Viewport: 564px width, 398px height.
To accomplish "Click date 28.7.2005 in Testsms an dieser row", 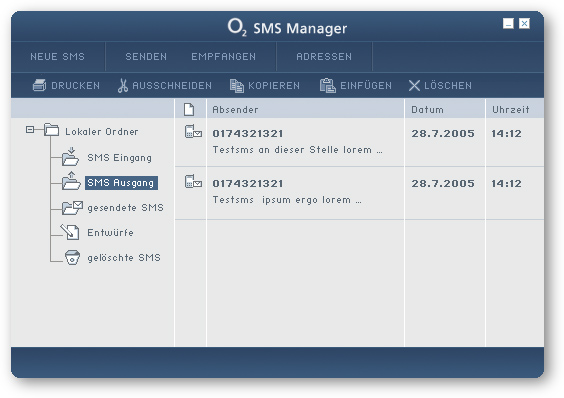I will click(443, 134).
